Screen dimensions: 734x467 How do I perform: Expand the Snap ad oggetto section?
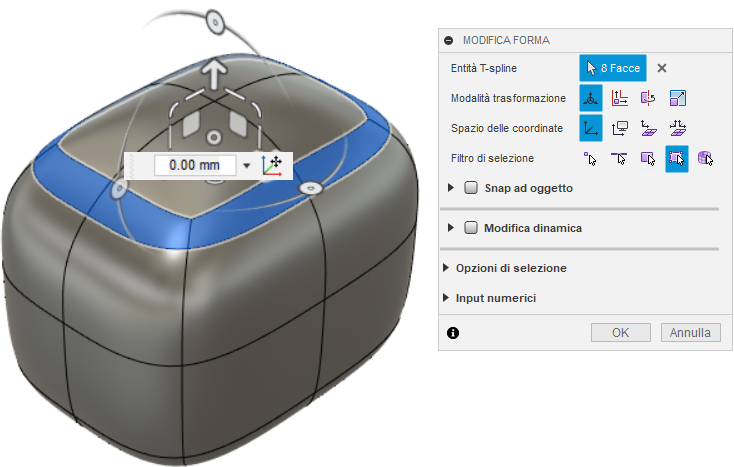pyautogui.click(x=451, y=188)
